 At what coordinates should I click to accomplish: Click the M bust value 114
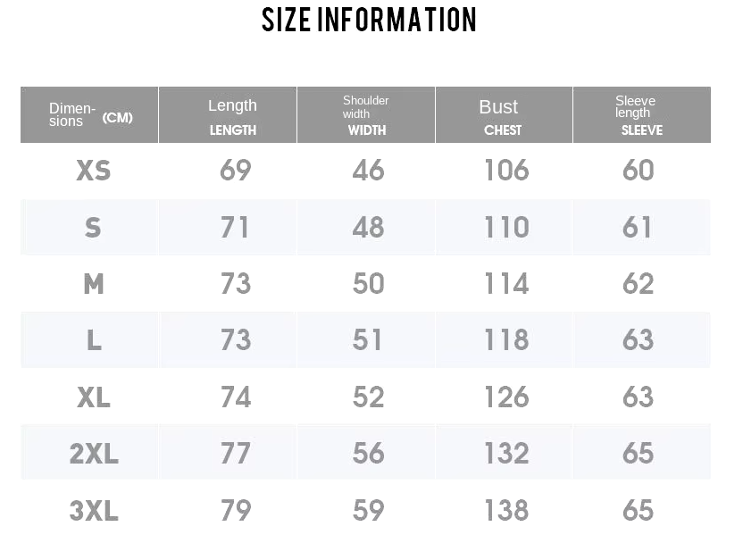(x=506, y=284)
